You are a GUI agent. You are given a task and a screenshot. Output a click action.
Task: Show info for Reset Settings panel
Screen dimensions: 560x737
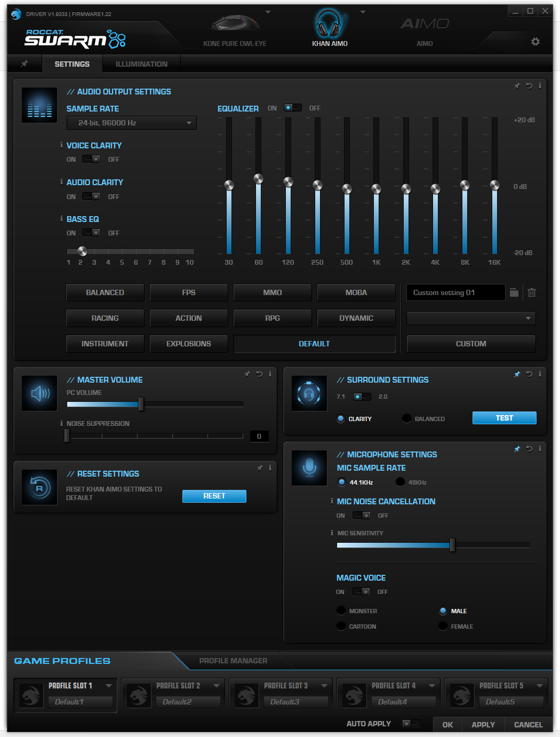(x=270, y=468)
